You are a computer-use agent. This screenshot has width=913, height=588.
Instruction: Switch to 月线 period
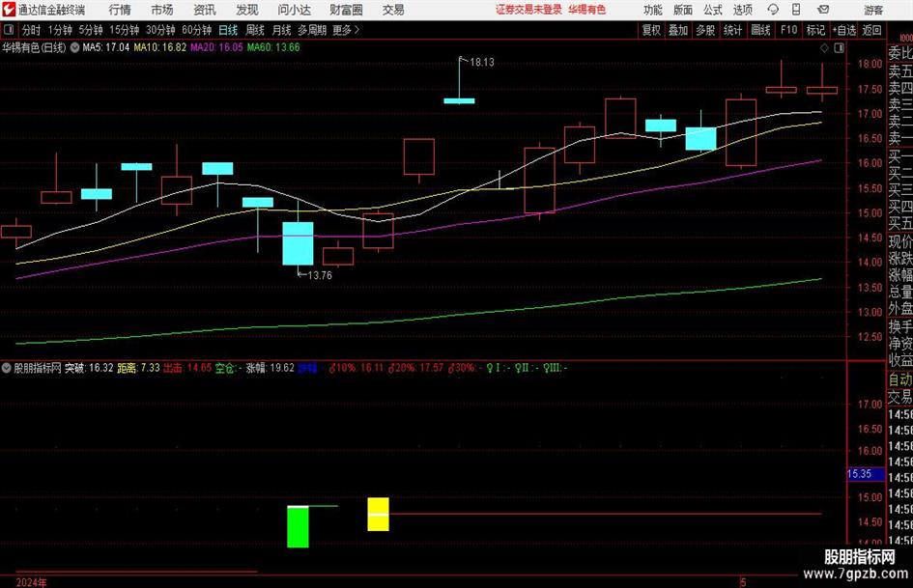281,30
